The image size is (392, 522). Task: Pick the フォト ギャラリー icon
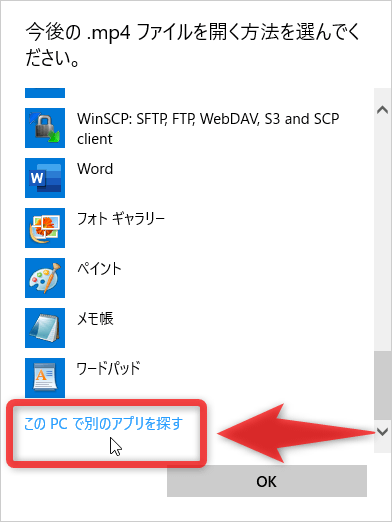coord(45,228)
